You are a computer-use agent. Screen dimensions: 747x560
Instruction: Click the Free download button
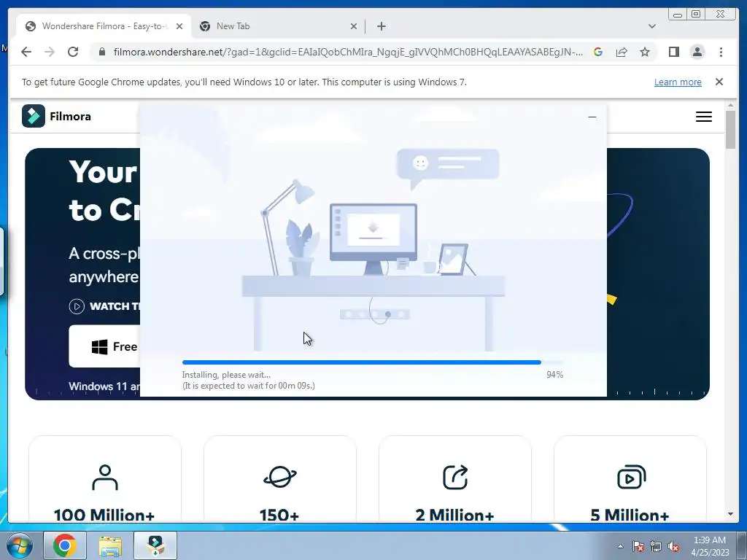coord(104,346)
